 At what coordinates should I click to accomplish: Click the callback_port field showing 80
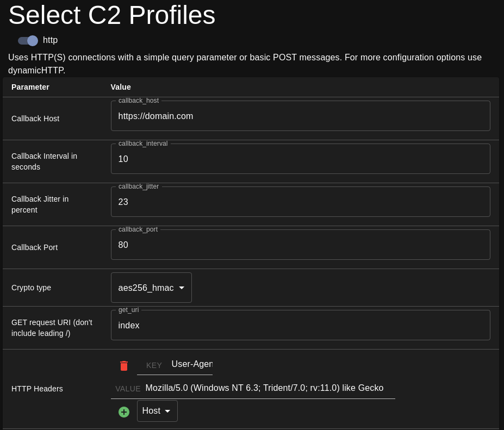[x=300, y=245]
